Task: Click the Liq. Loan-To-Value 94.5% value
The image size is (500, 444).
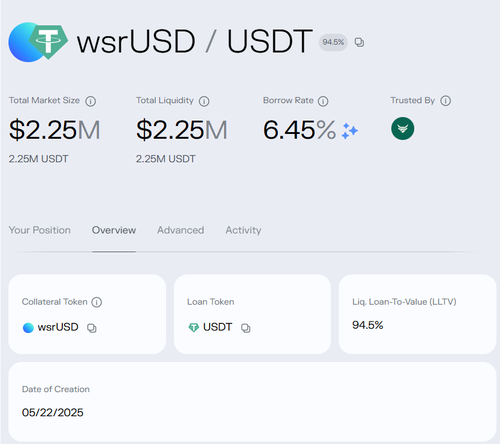Action: 367,325
